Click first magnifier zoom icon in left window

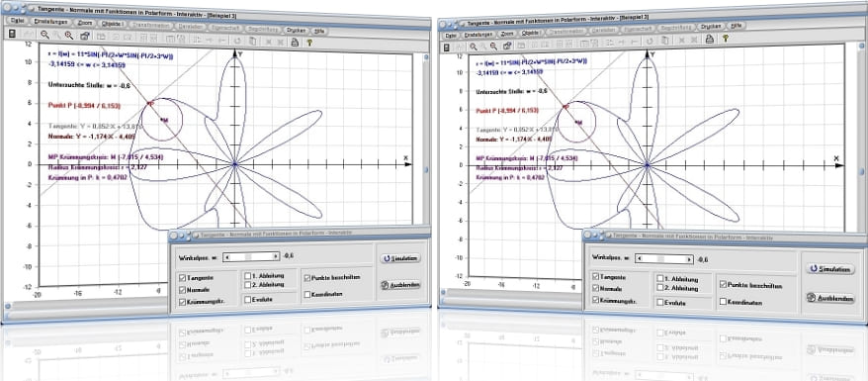coord(44,35)
